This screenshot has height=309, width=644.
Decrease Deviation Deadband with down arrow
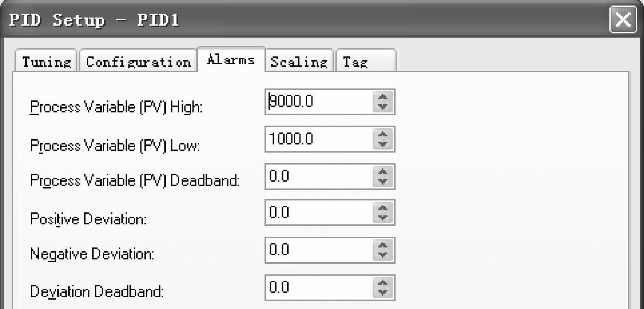[384, 292]
